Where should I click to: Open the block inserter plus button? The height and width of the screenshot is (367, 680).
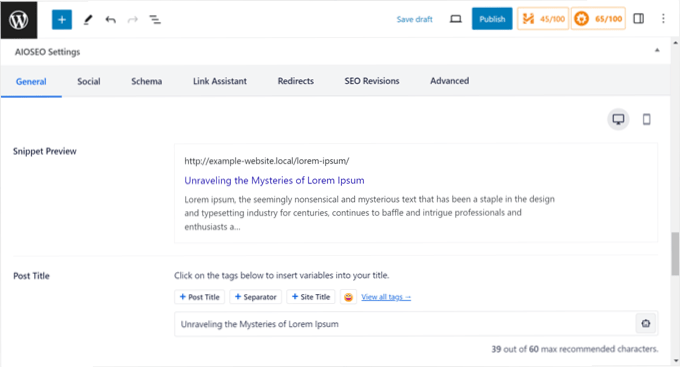click(x=62, y=20)
